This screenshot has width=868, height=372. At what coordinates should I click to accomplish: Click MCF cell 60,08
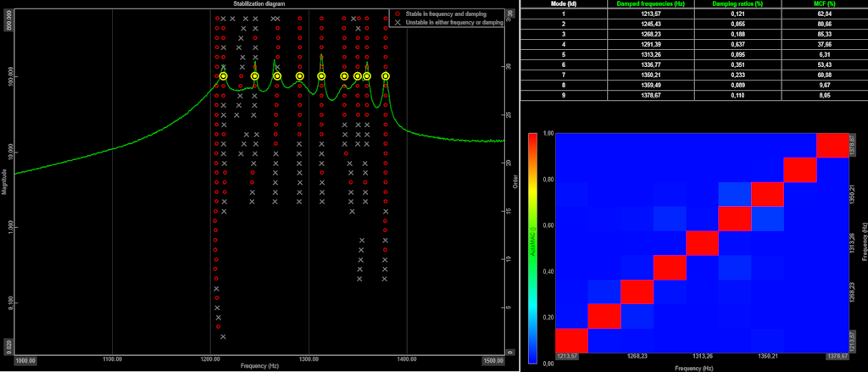(824, 75)
